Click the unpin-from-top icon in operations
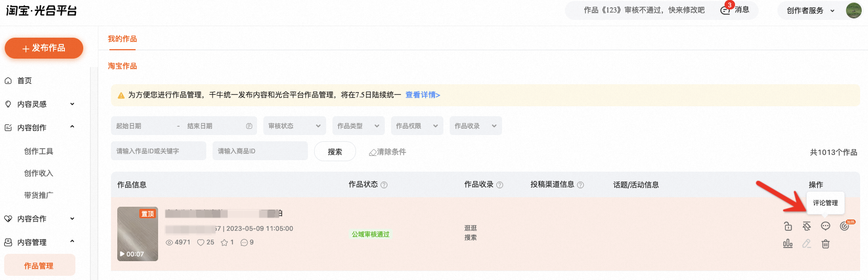Screen dimensions: 868x280 point(807,226)
